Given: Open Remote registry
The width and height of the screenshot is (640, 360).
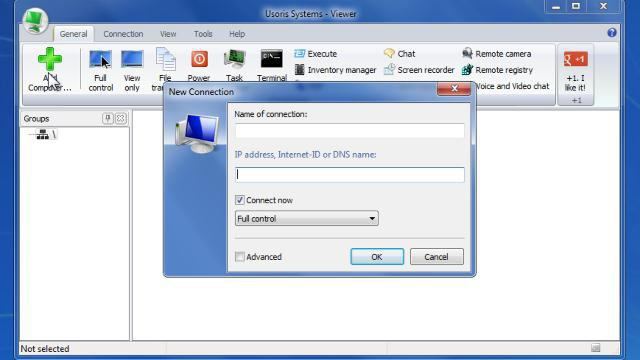Looking at the screenshot, I should pyautogui.click(x=497, y=70).
